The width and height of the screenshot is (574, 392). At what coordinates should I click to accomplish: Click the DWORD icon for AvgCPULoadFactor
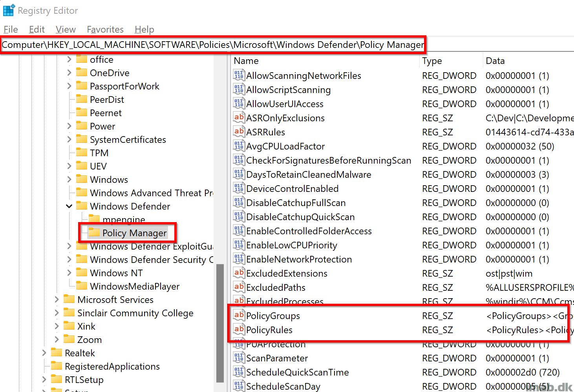[x=239, y=146]
